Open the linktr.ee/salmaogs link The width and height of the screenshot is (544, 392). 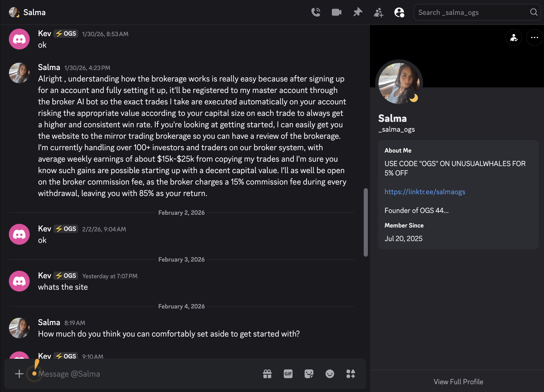[425, 192]
